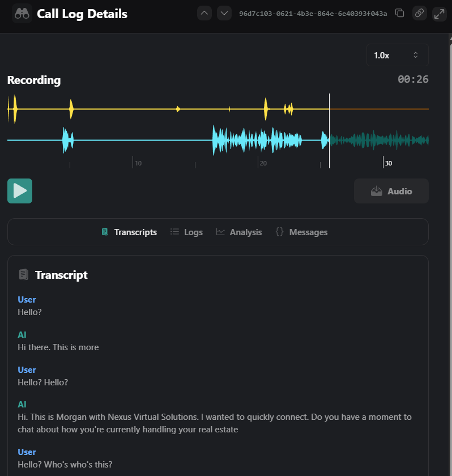
Task: Go to next call log with down chevron
Action: 224,14
